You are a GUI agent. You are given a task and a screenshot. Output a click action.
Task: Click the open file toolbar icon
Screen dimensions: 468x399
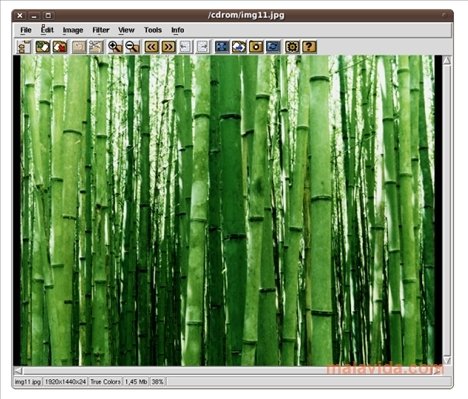click(43, 47)
